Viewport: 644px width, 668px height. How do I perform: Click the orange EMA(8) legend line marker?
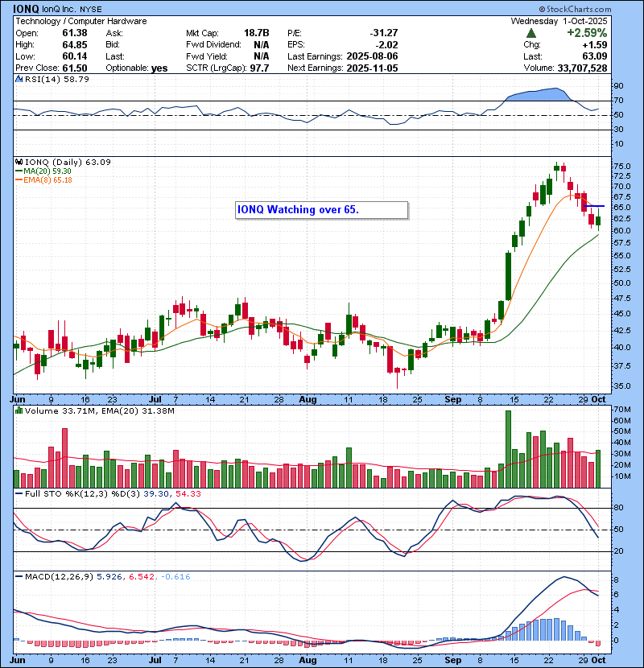[x=19, y=180]
